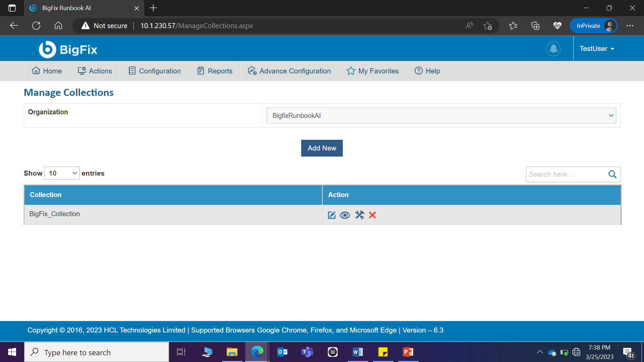Image resolution: width=644 pixels, height=362 pixels.
Task: Sort by the Collection column header
Action: (x=46, y=195)
